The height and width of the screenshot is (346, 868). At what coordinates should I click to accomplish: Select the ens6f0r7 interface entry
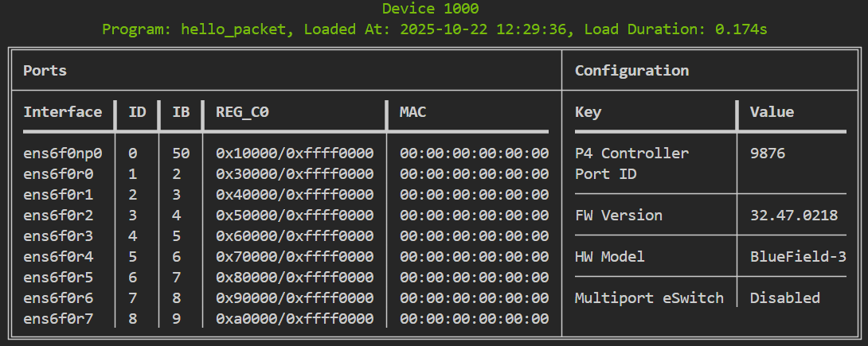pyautogui.click(x=58, y=319)
